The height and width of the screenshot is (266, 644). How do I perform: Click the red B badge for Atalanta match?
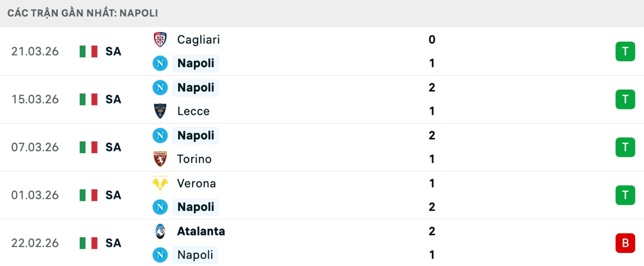pos(625,243)
